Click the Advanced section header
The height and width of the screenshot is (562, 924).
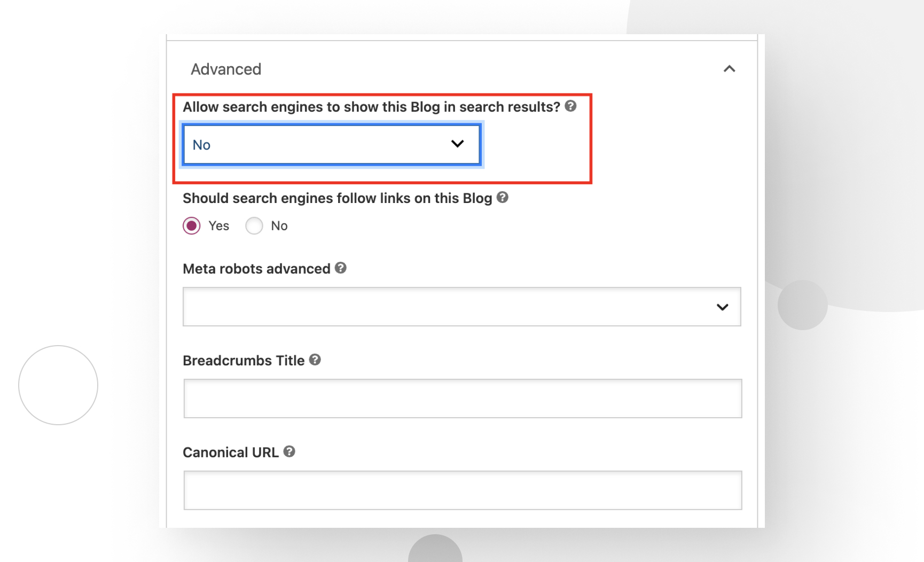click(226, 68)
